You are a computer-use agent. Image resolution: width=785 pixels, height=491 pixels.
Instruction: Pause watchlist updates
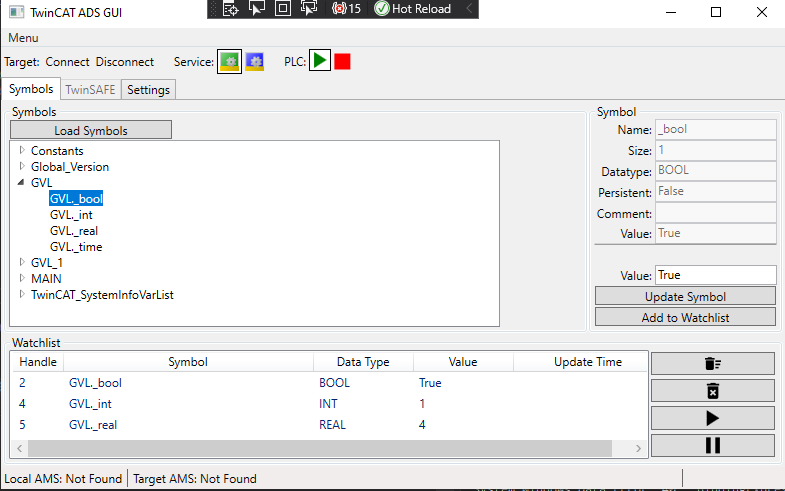tap(712, 445)
